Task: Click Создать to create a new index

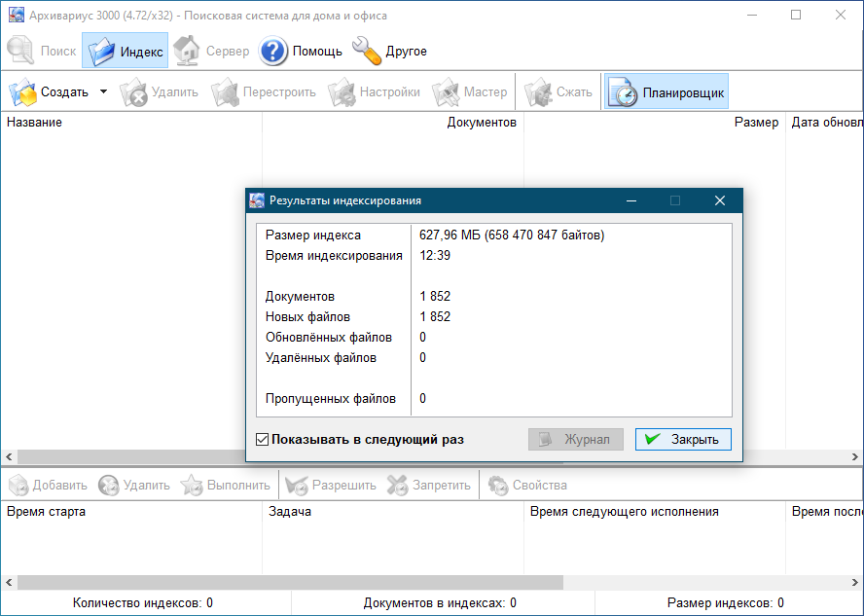Action: click(x=50, y=92)
